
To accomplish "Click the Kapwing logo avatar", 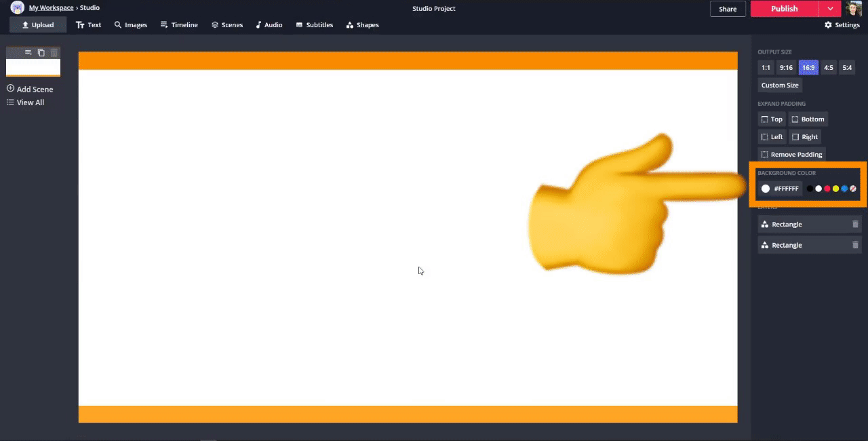I will tap(17, 8).
